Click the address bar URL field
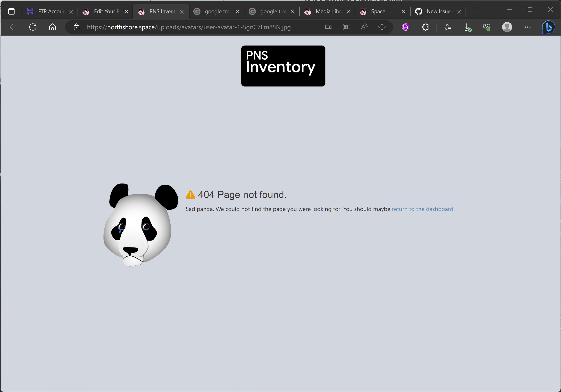The height and width of the screenshot is (392, 561). [189, 27]
